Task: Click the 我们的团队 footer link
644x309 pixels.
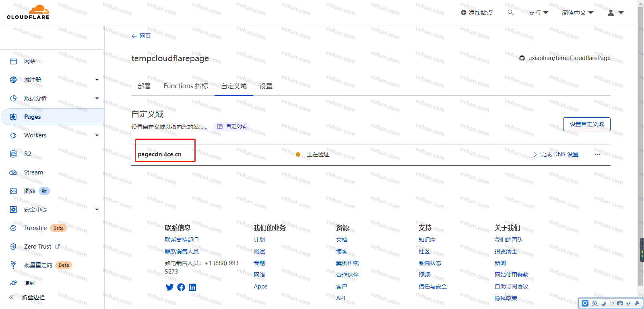Action: [x=509, y=240]
